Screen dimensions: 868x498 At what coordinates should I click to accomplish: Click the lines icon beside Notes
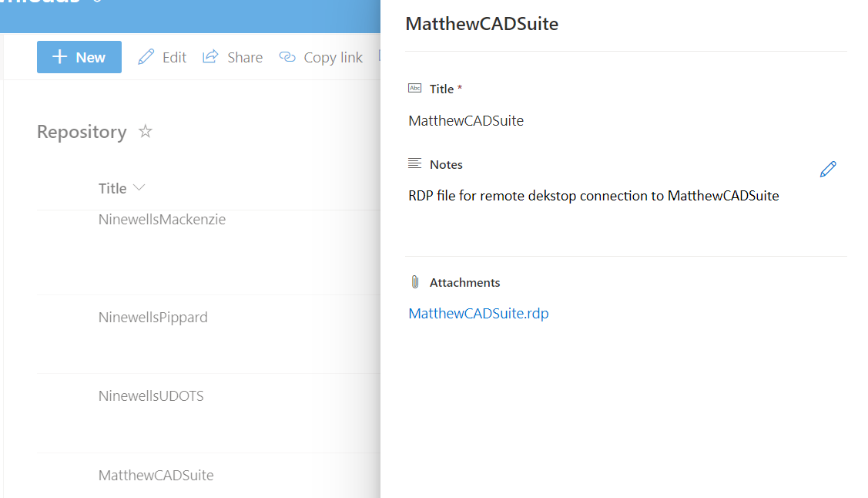[415, 164]
